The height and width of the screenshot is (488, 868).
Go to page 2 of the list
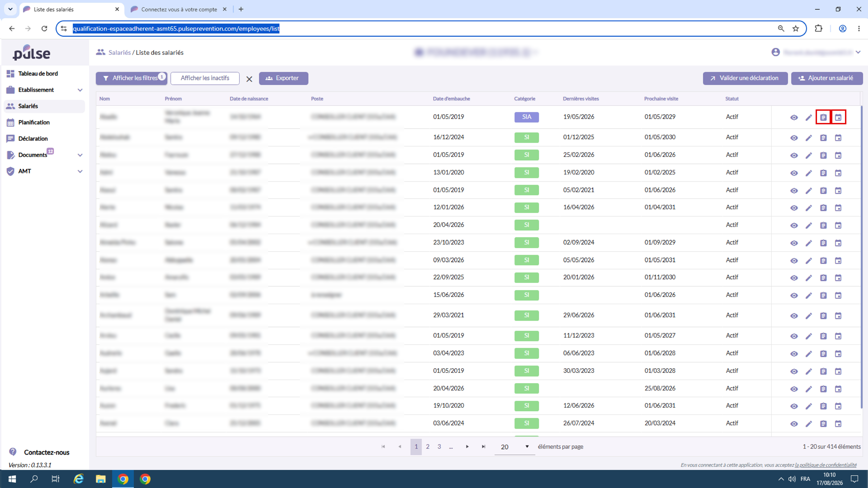point(427,447)
